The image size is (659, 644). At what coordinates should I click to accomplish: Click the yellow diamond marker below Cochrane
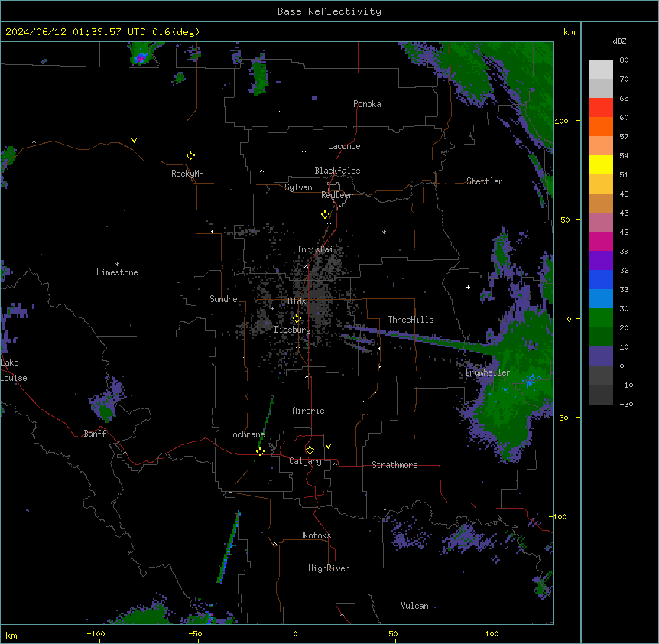[260, 452]
